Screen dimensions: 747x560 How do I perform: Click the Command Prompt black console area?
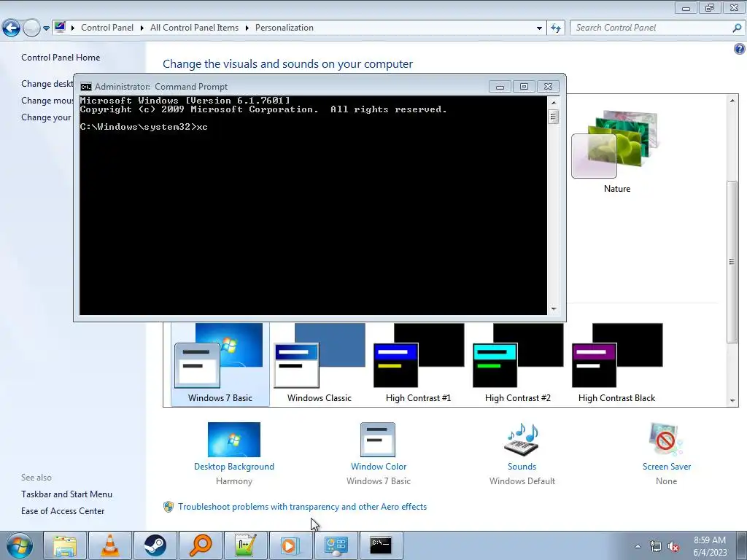point(314,205)
